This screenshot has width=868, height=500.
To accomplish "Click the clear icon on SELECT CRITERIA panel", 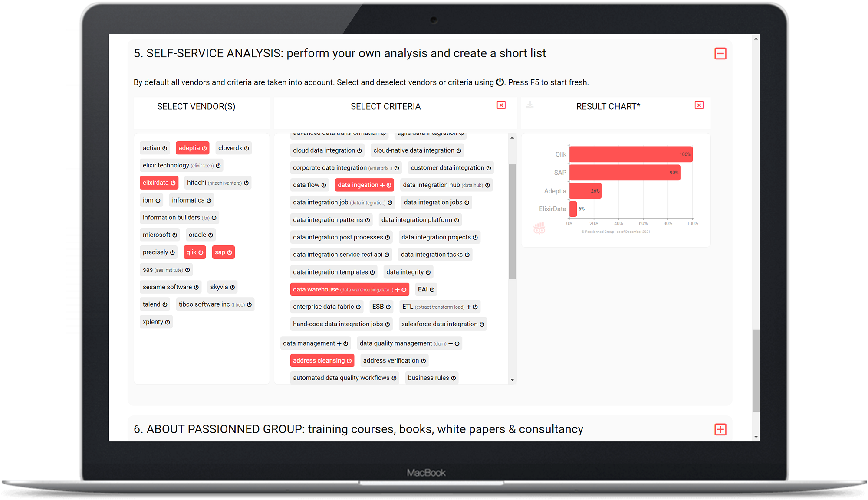I will [x=501, y=105].
